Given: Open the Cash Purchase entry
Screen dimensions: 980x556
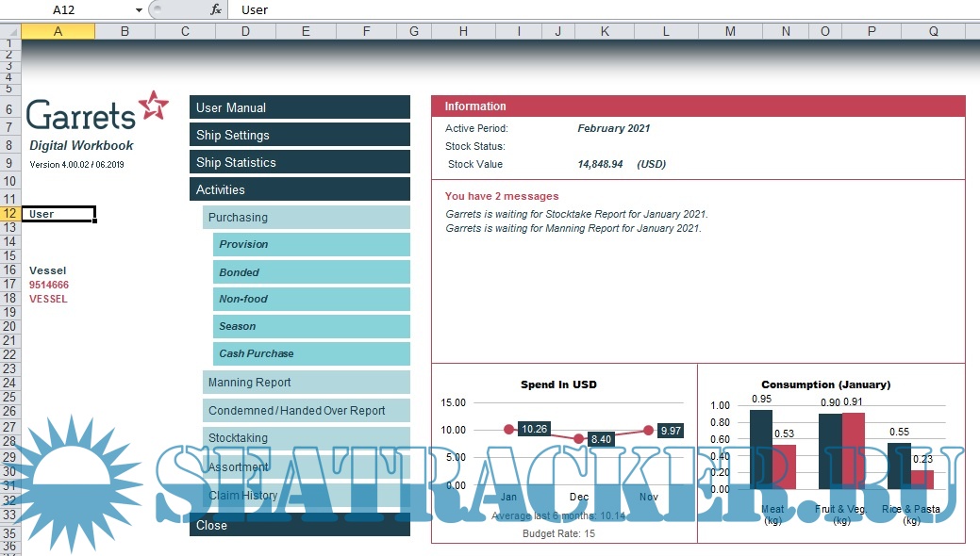Looking at the screenshot, I should click(x=311, y=354).
